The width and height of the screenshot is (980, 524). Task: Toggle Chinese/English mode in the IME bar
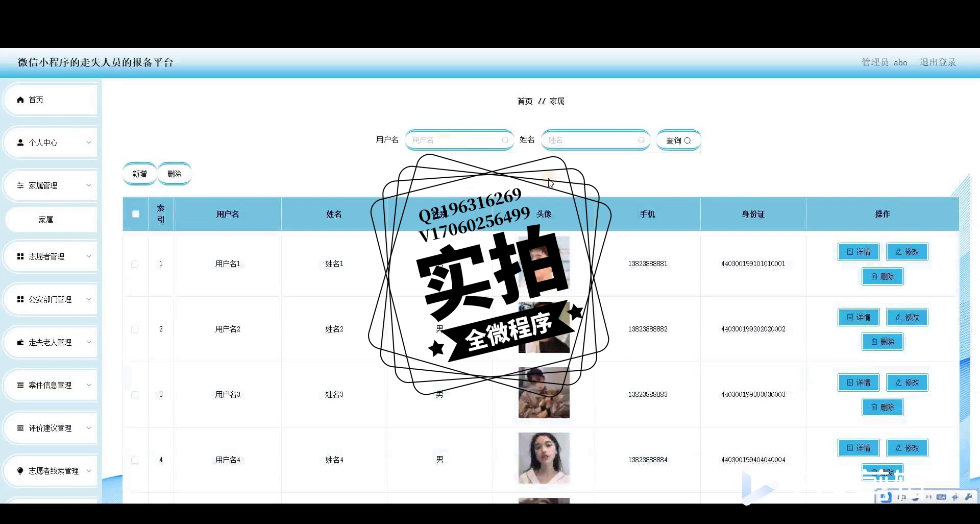[902, 497]
